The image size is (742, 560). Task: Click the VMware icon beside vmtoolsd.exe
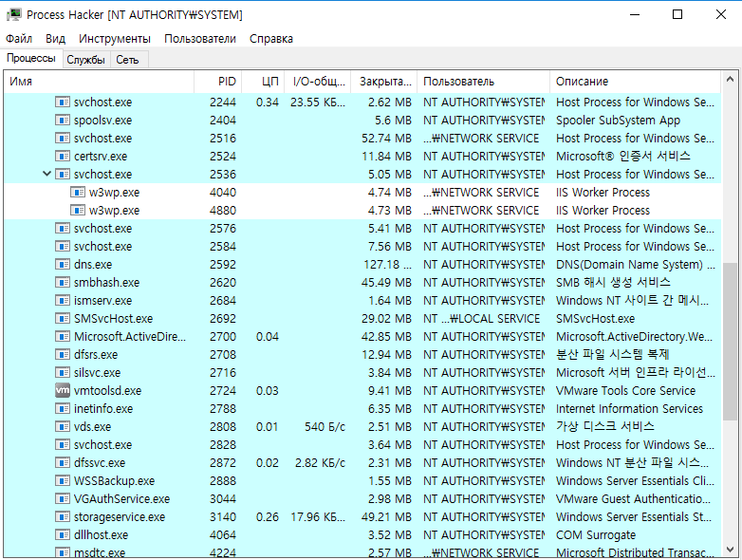[x=63, y=390]
